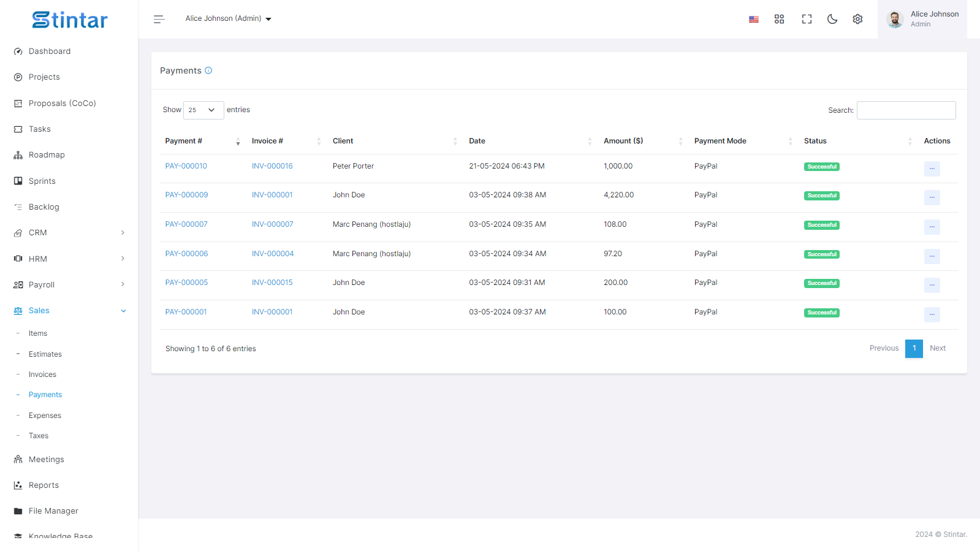Image resolution: width=980 pixels, height=551 pixels.
Task: Click the Stintar logo
Action: coord(70,20)
